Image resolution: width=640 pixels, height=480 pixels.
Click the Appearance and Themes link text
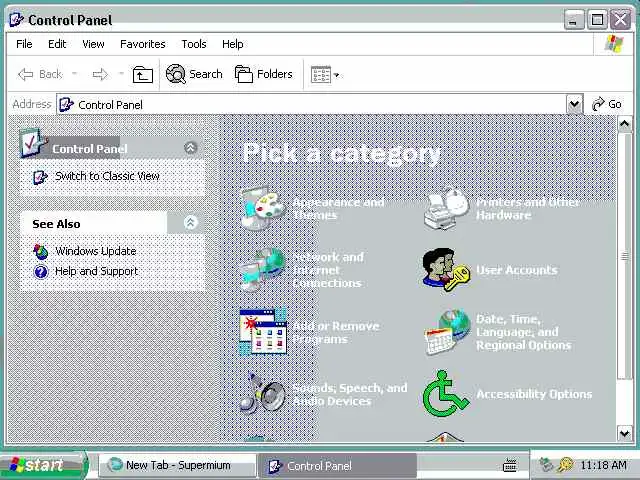338,209
